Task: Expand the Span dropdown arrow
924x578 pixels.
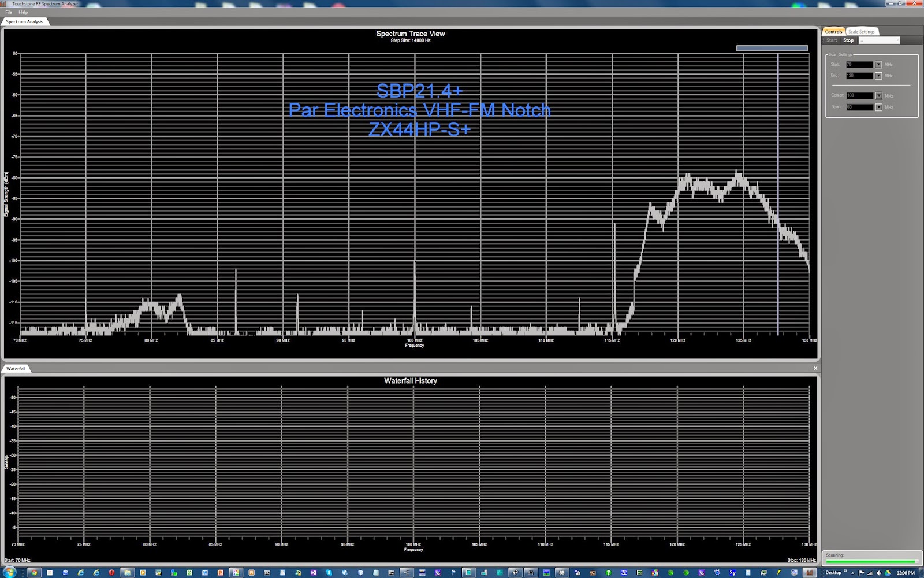Action: pos(878,107)
